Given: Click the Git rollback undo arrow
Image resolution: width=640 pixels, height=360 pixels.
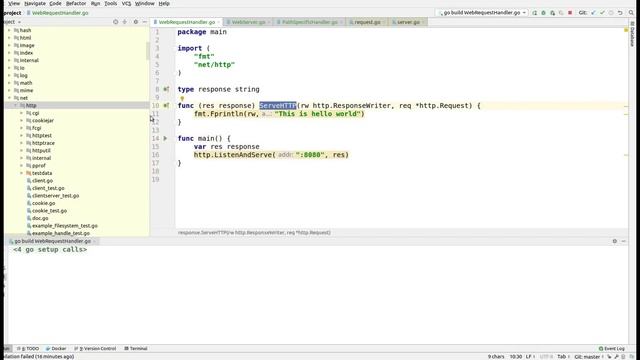Looking at the screenshot, I should (620, 13).
